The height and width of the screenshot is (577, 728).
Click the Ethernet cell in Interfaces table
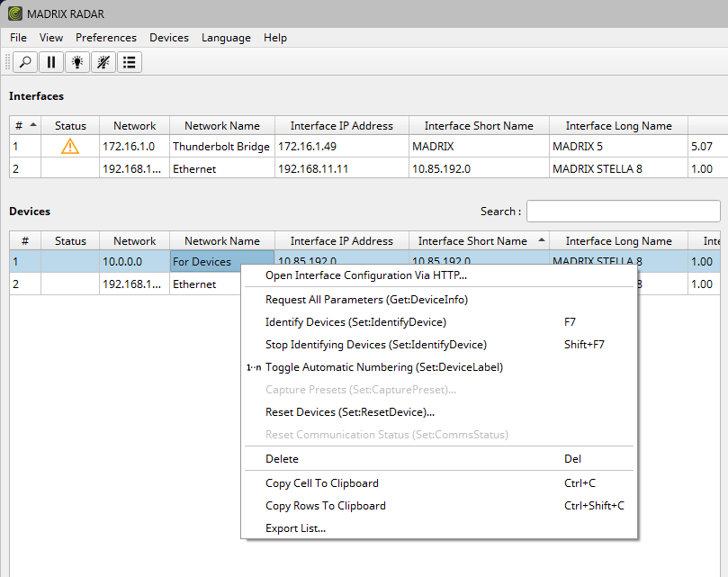click(222, 168)
